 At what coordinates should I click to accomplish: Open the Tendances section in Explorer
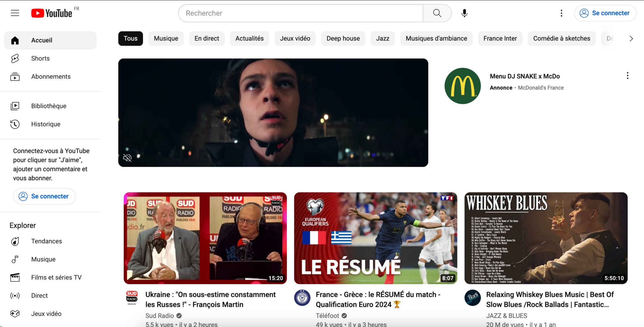[x=46, y=241]
